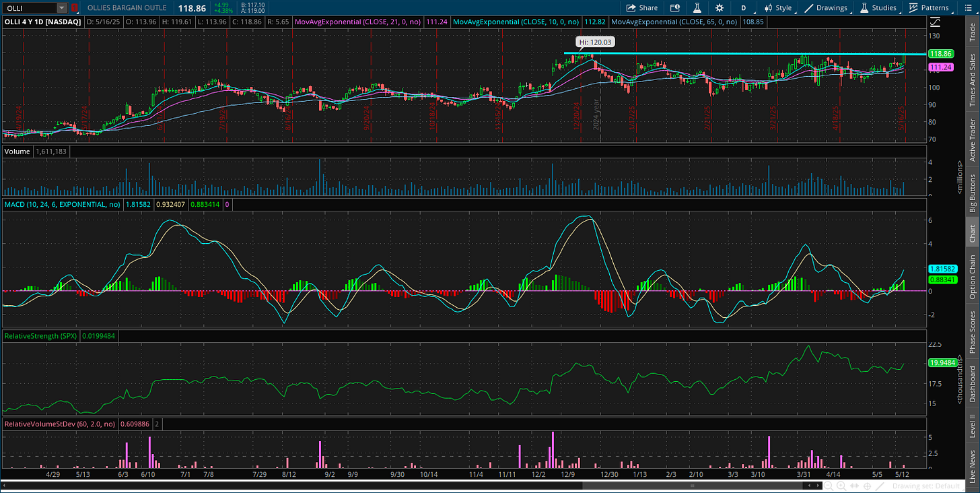Click the 0.932407 MACD signal value
The image size is (980, 493).
[170, 203]
